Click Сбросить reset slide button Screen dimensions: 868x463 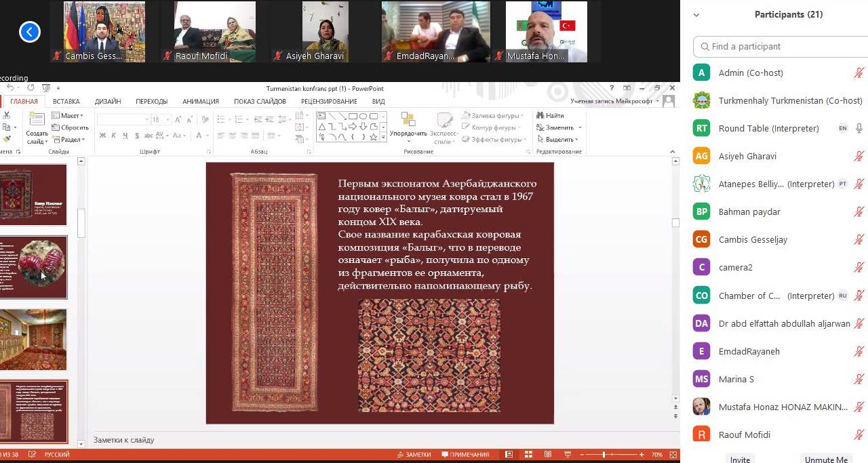pyautogui.click(x=71, y=127)
